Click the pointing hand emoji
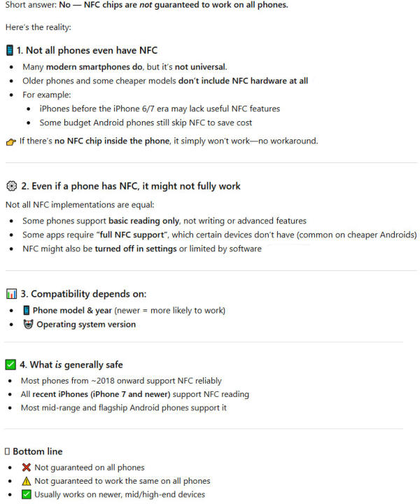 11,141
